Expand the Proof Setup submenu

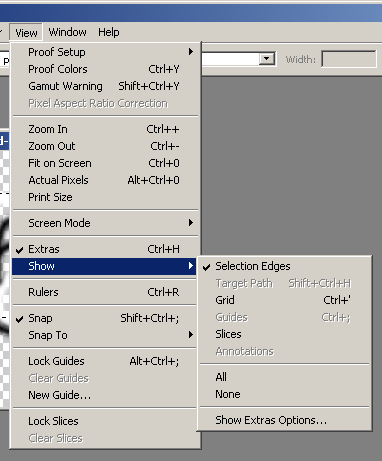pyautogui.click(x=104, y=52)
